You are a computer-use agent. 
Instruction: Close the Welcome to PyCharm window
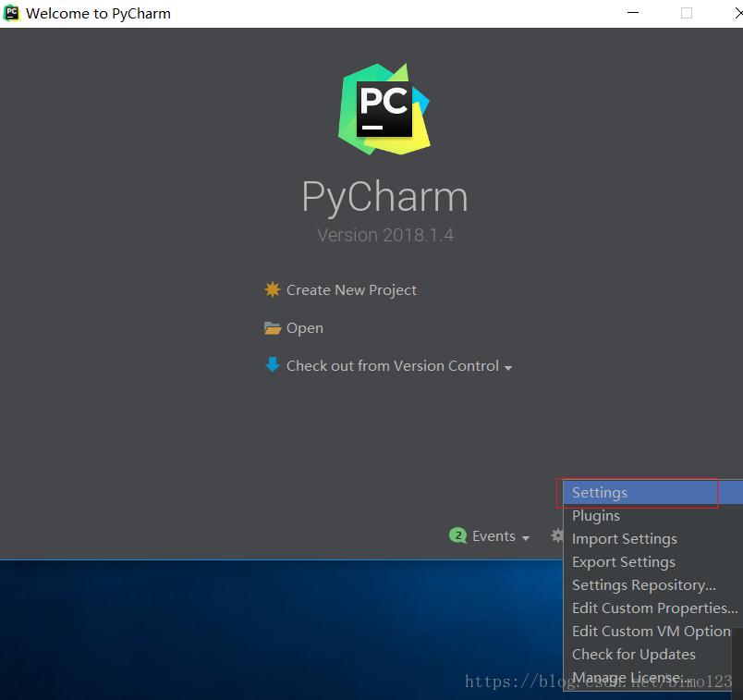click(737, 13)
